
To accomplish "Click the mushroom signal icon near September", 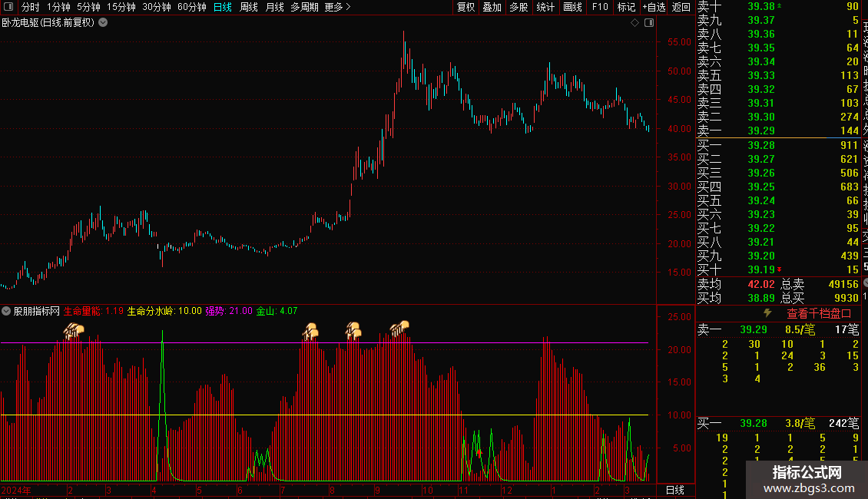I will [399, 328].
